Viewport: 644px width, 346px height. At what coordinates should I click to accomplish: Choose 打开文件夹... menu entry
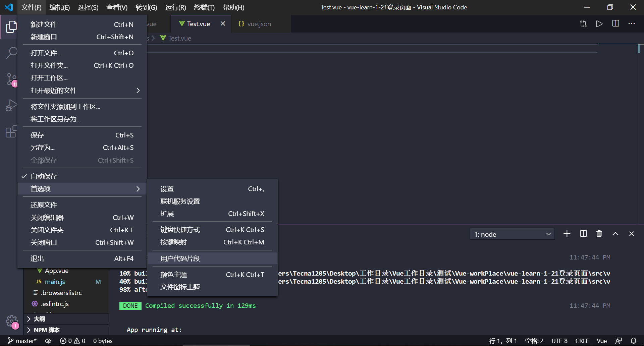[82, 65]
